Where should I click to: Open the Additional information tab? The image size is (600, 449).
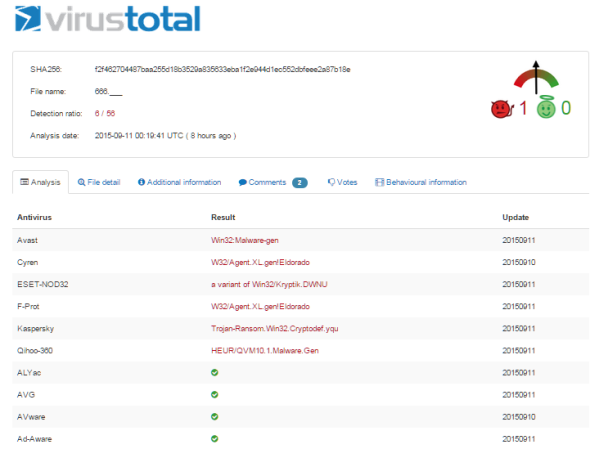179,182
